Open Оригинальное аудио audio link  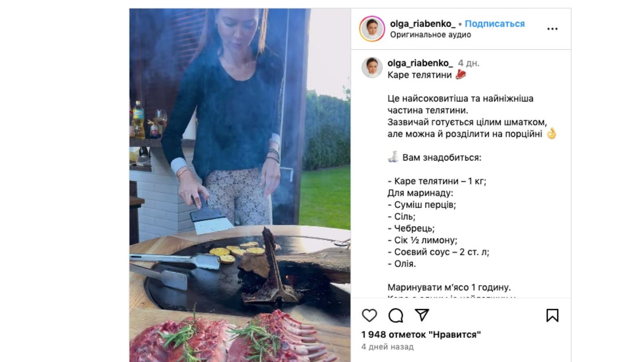coord(430,35)
